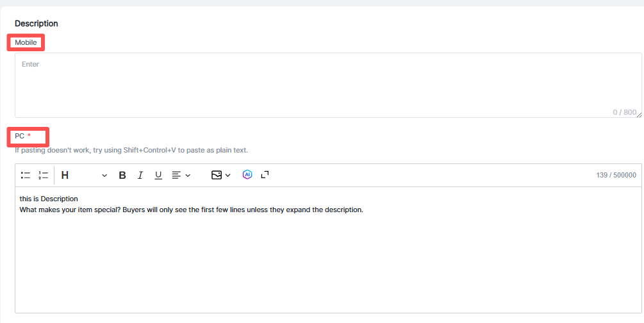Click the insert image icon
This screenshot has height=323, width=644.
pyautogui.click(x=217, y=175)
